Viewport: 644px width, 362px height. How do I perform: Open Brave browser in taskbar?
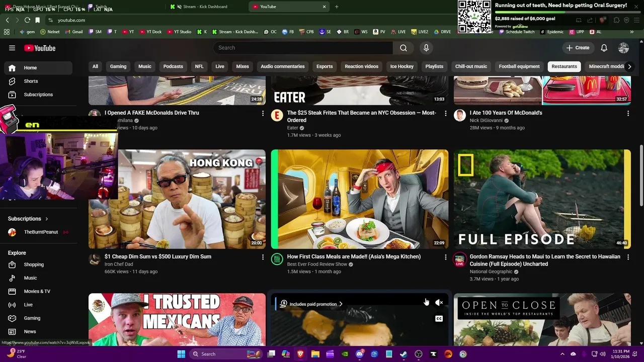point(300,354)
